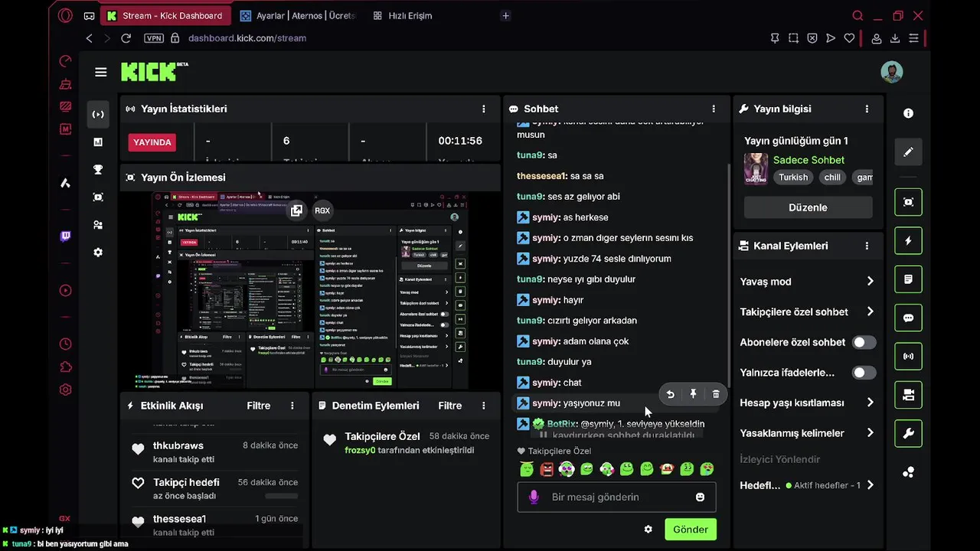Open Opera GX settings gear in sidebar
The height and width of the screenshot is (551, 980).
click(65, 390)
